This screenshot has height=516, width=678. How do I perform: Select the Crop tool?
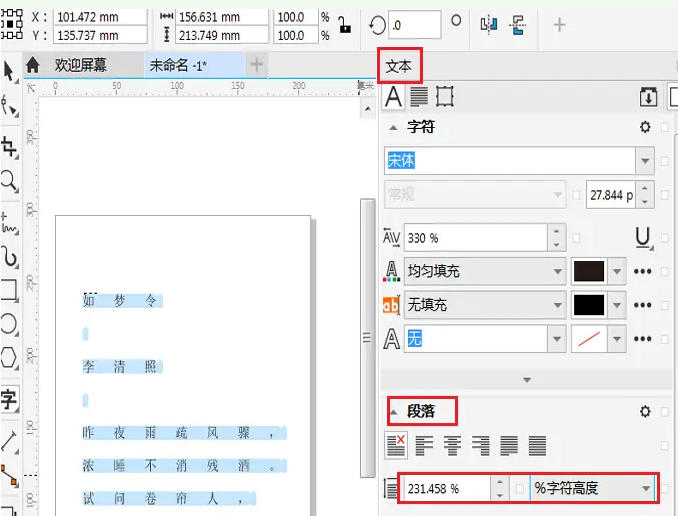point(9,147)
